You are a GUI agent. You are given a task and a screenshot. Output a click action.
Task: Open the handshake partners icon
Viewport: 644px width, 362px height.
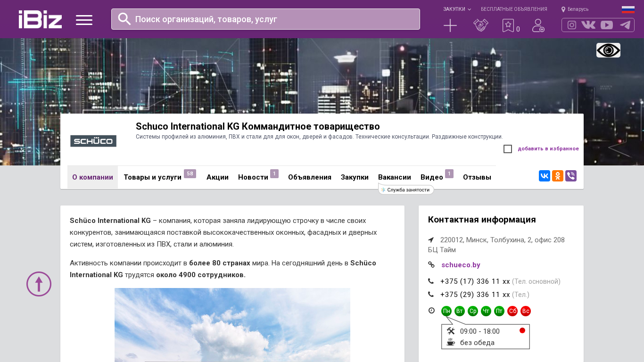[x=480, y=25]
